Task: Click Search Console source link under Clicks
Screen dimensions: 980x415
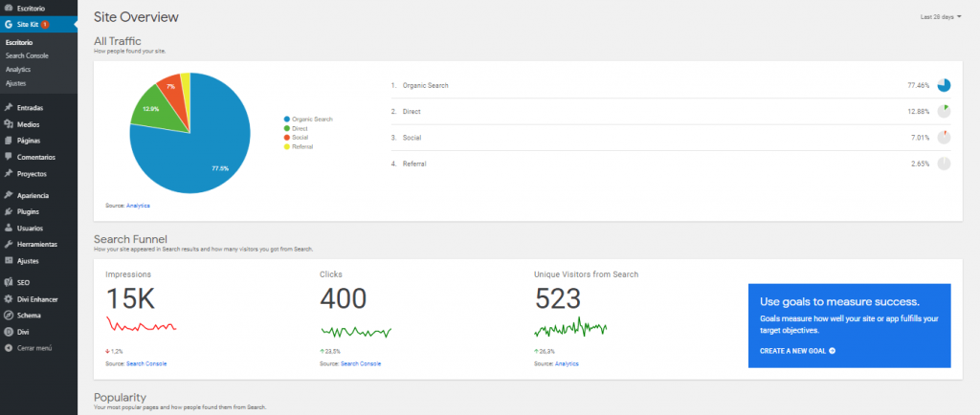Action: 361,363
